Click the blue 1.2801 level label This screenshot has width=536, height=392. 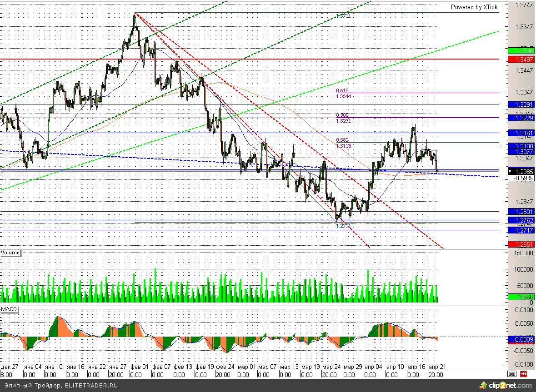pyautogui.click(x=521, y=212)
